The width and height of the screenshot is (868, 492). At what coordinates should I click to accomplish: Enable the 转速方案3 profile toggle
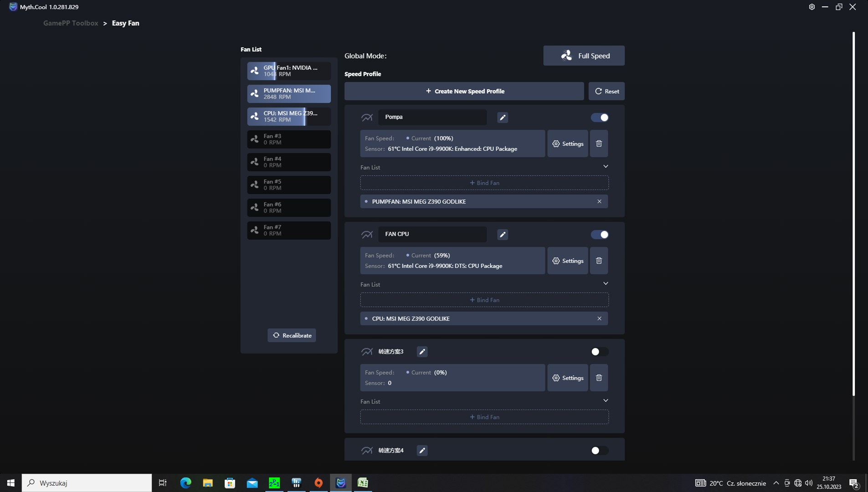(x=599, y=352)
